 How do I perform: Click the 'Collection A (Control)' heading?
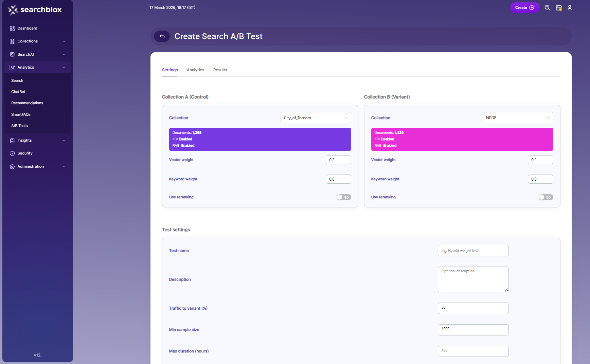pos(185,97)
